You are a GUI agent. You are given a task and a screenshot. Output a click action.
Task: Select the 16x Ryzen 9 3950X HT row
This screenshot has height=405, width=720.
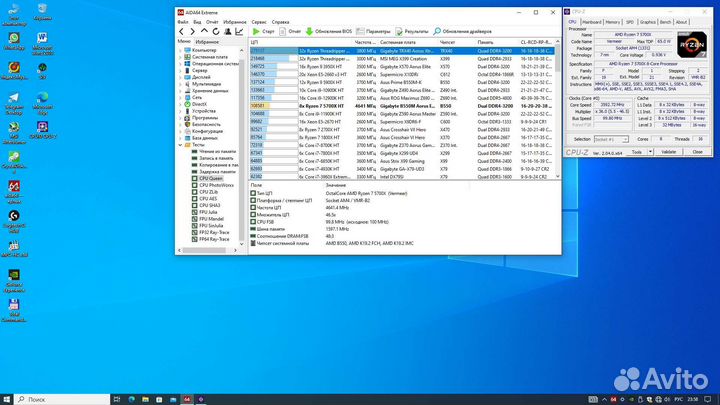402,67
